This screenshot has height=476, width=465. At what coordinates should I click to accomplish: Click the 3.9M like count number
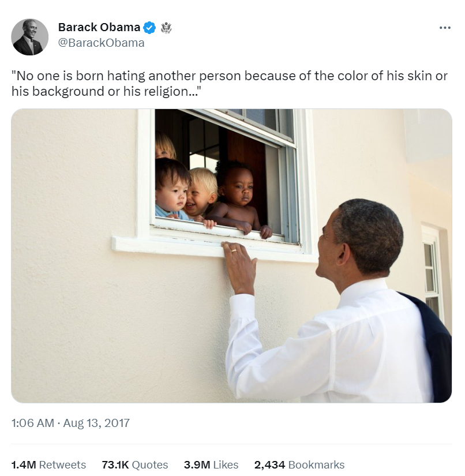click(196, 464)
